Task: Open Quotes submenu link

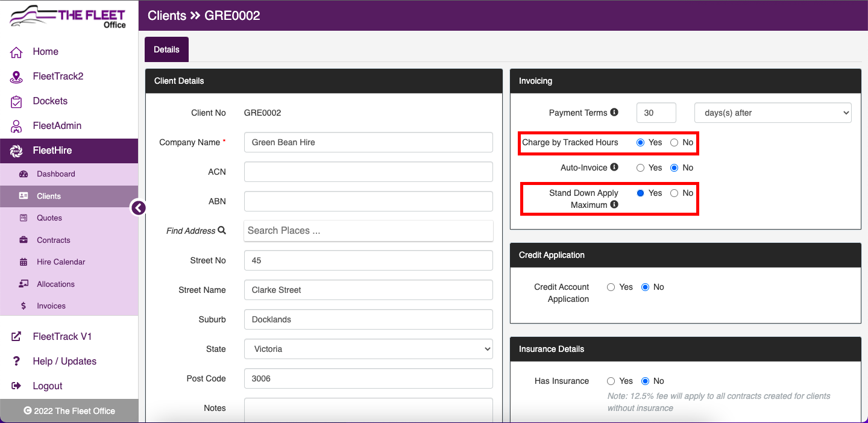Action: tap(49, 218)
